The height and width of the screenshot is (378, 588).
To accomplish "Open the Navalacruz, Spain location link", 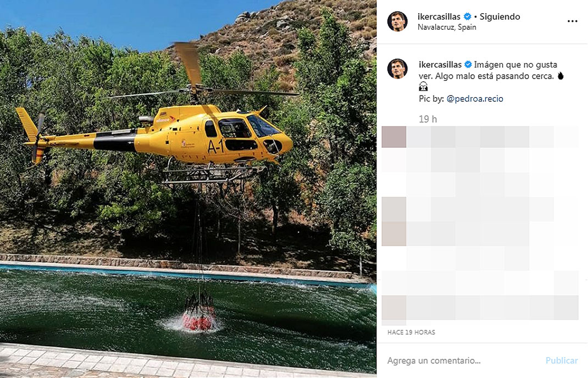I will (x=447, y=27).
